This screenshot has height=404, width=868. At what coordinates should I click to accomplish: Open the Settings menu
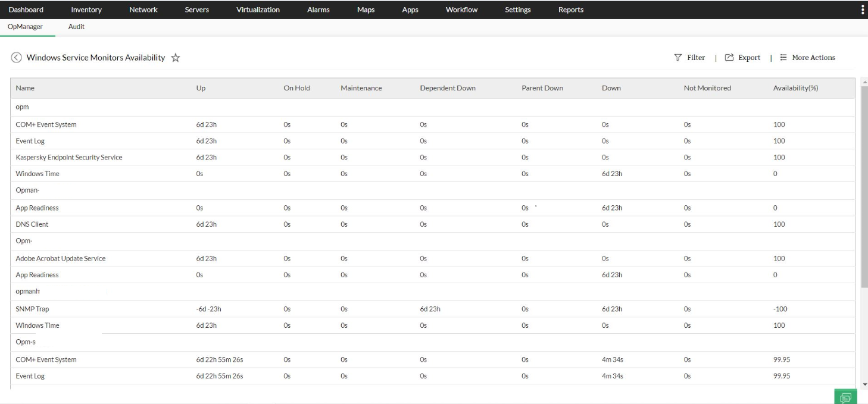click(517, 10)
